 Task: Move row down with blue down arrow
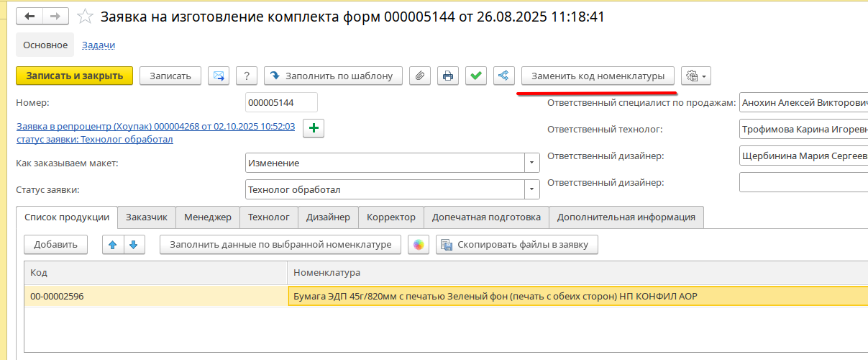(x=133, y=245)
